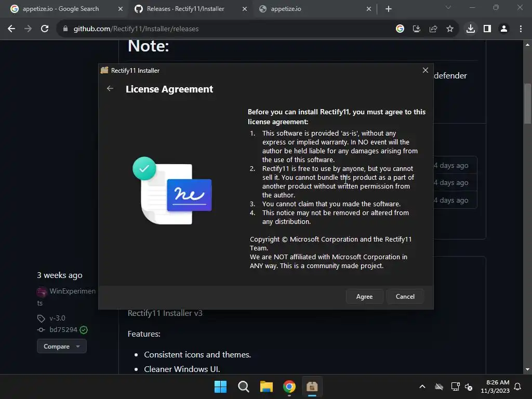Click the Rectify11 Installer title icon
Image resolution: width=532 pixels, height=399 pixels.
pyautogui.click(x=104, y=70)
